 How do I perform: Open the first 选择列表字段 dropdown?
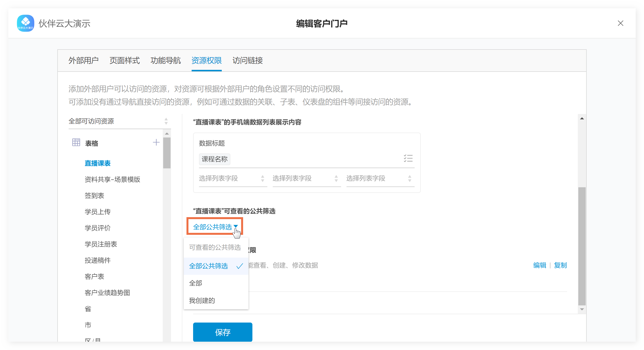233,178
